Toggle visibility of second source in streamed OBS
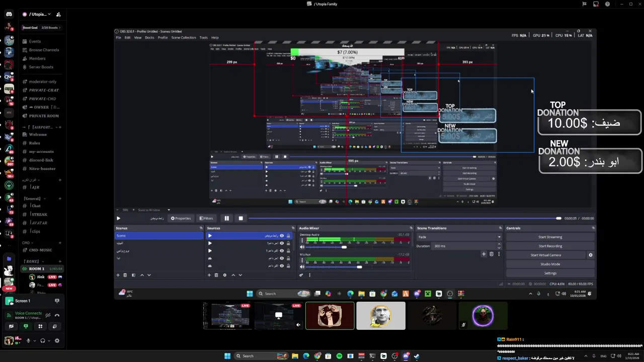The width and height of the screenshot is (644, 362). click(282, 243)
